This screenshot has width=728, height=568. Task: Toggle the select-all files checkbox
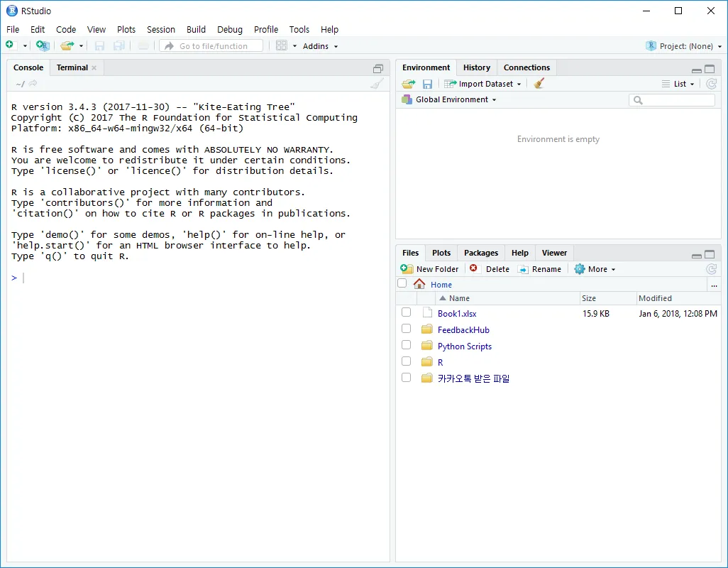coord(402,283)
